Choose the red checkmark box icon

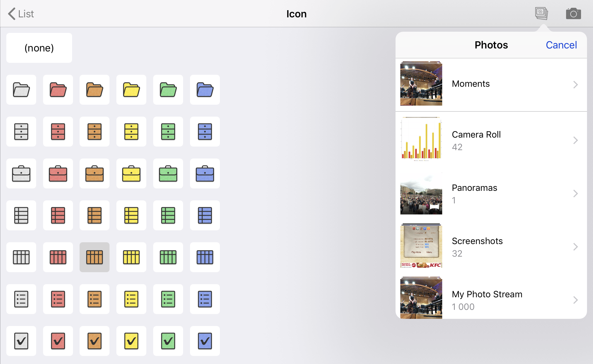coord(58,341)
